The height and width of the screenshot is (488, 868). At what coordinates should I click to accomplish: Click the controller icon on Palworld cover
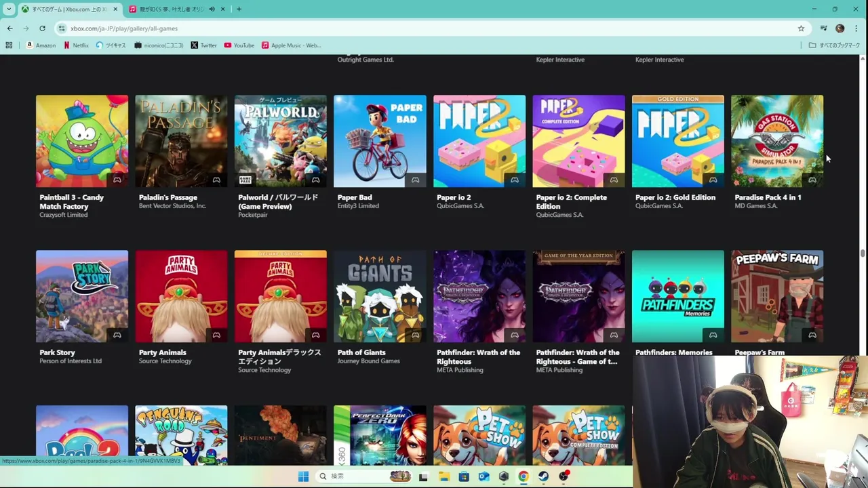[x=315, y=180]
